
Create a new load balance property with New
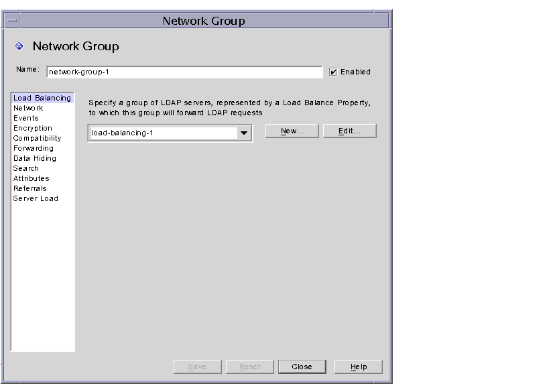click(292, 131)
